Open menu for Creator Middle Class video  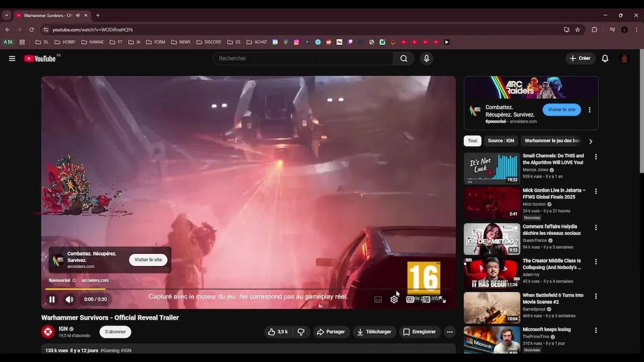pos(596,261)
